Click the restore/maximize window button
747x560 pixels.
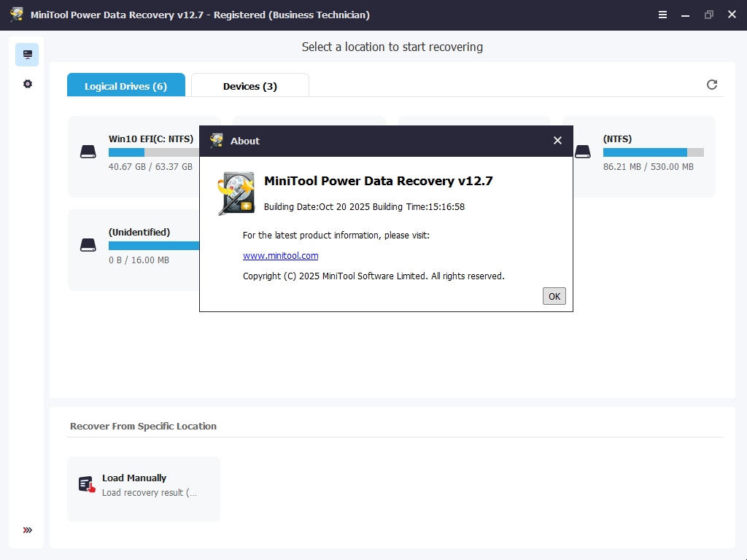click(709, 15)
